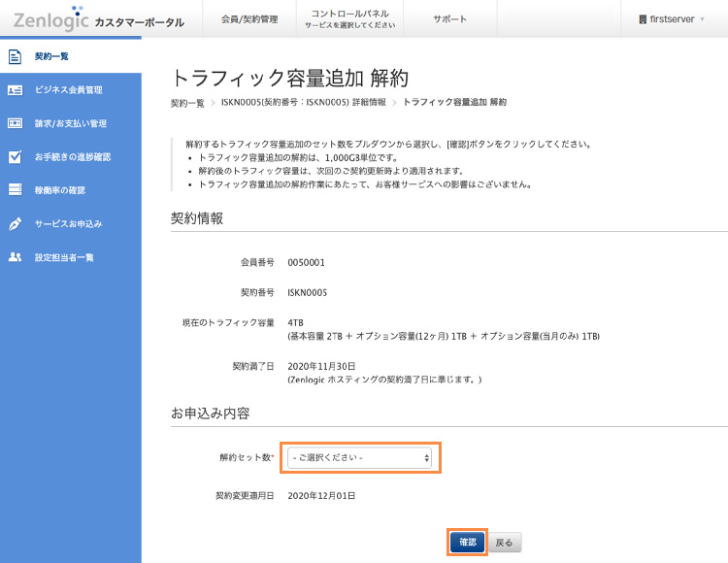The height and width of the screenshot is (563, 728).
Task: Open the コントロールパネル service selector
Action: [350, 19]
